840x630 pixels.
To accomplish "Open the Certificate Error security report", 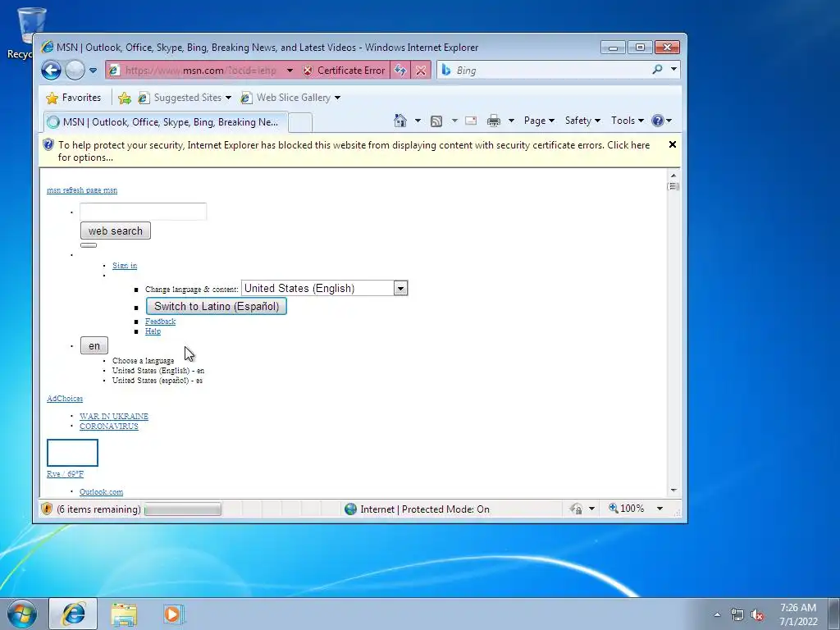I will click(x=344, y=71).
